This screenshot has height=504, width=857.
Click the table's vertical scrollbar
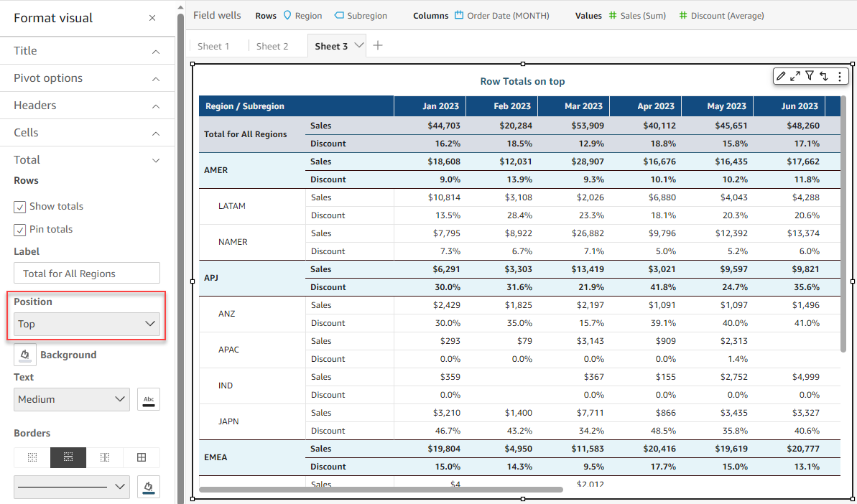[x=843, y=224]
